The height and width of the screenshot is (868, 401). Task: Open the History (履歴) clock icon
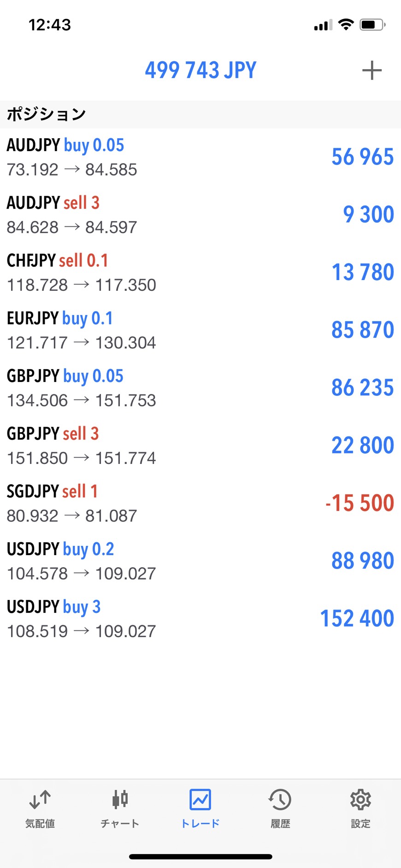pos(280,799)
